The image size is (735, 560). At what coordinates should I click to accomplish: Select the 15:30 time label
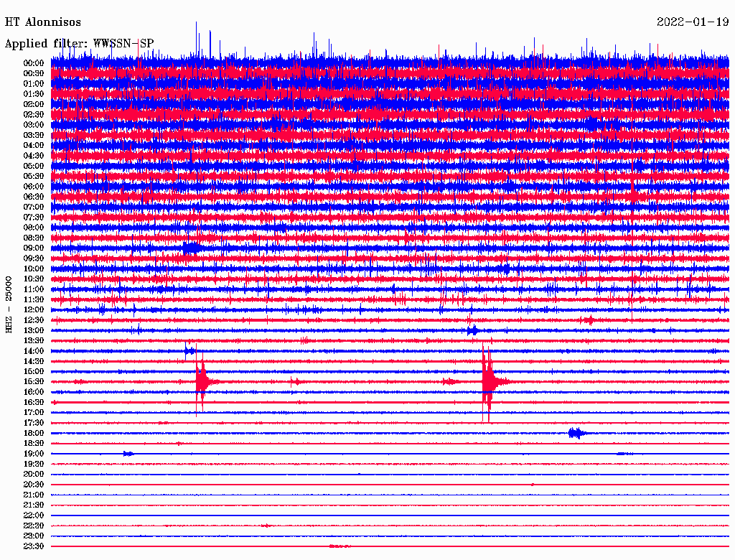34,382
